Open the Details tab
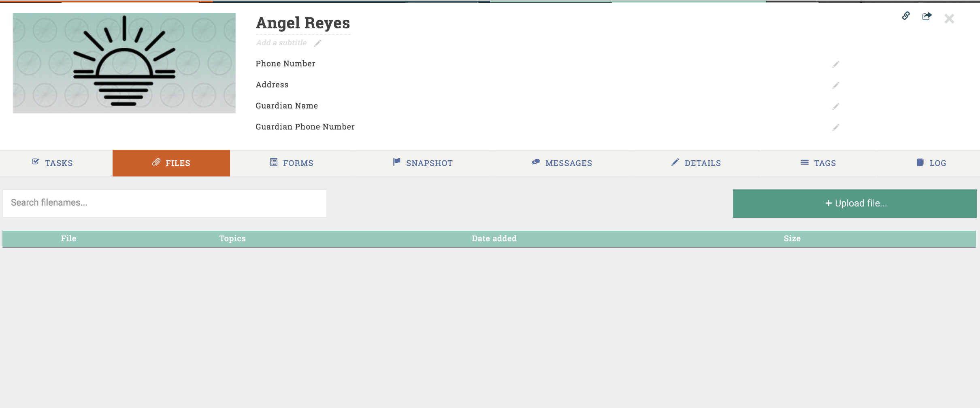Viewport: 980px width, 408px height. 696,163
